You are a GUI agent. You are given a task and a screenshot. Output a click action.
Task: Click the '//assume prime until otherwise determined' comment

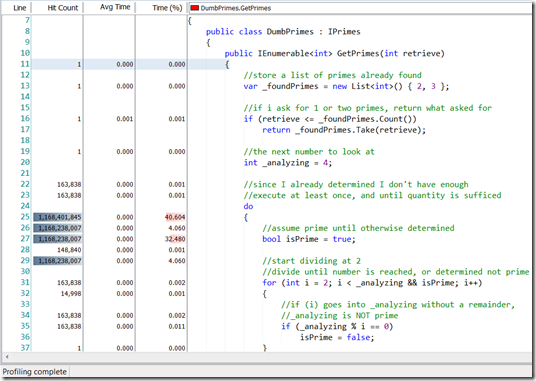point(358,228)
